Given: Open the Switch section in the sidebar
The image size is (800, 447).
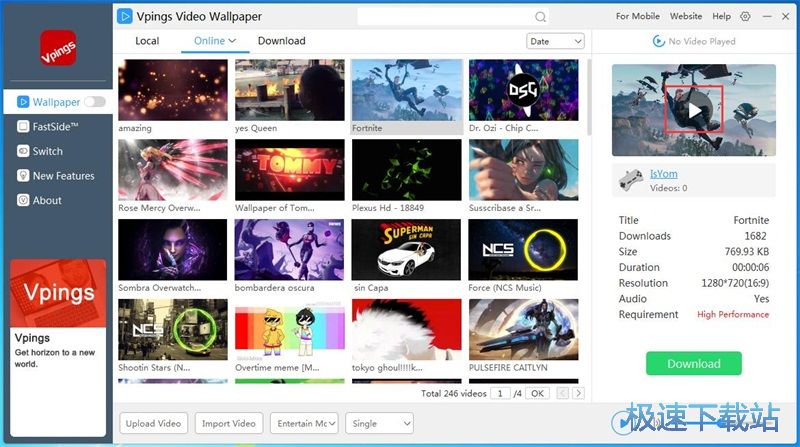Looking at the screenshot, I should (47, 152).
